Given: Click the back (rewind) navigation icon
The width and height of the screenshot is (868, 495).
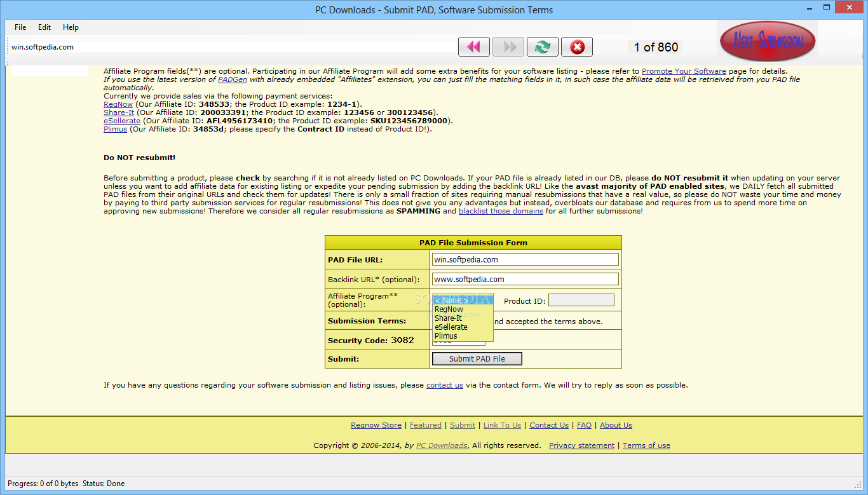Looking at the screenshot, I should coord(474,46).
